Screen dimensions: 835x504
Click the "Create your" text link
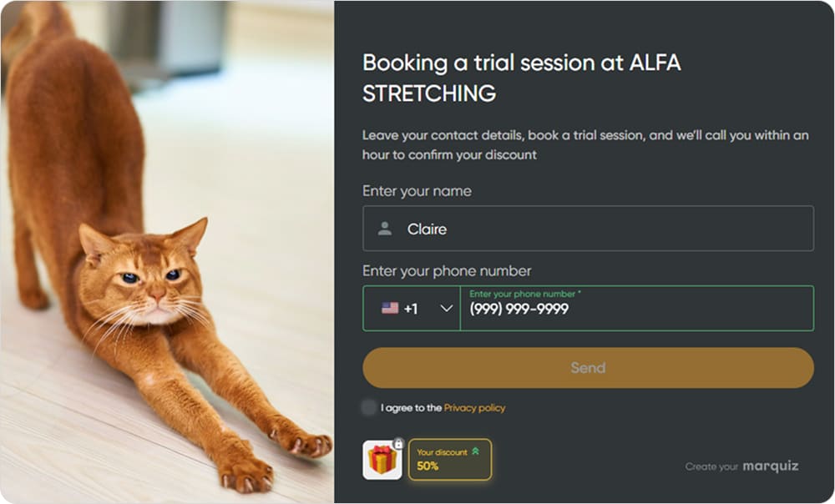tap(711, 466)
